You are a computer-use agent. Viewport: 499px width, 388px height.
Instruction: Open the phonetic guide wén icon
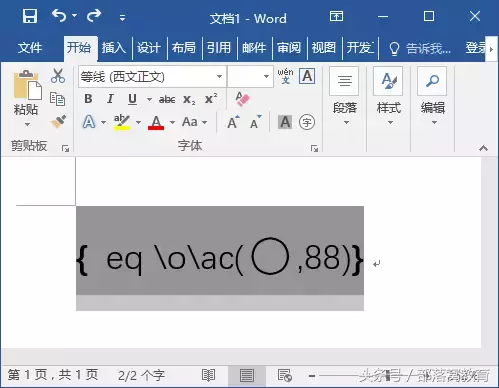click(x=285, y=76)
